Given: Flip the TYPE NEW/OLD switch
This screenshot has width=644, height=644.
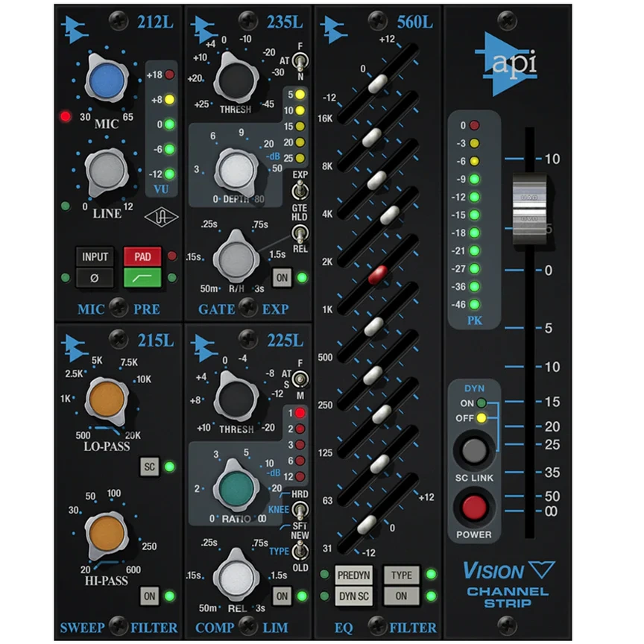Looking at the screenshot, I should [x=300, y=552].
